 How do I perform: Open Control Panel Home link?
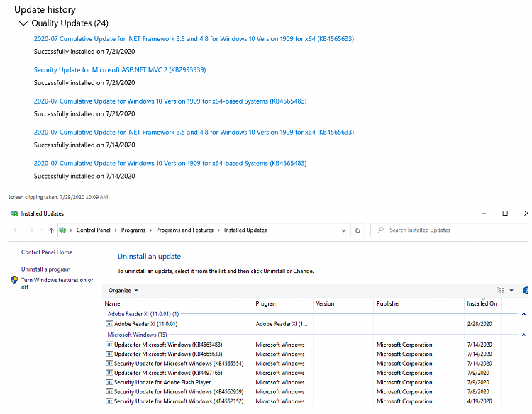(47, 252)
